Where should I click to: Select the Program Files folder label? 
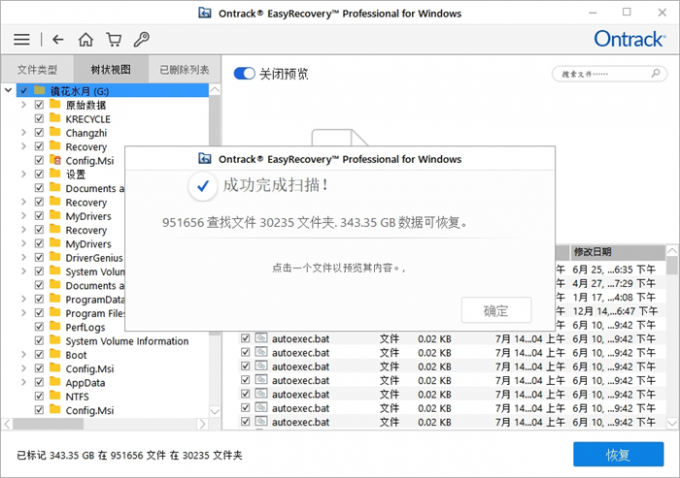click(x=95, y=313)
